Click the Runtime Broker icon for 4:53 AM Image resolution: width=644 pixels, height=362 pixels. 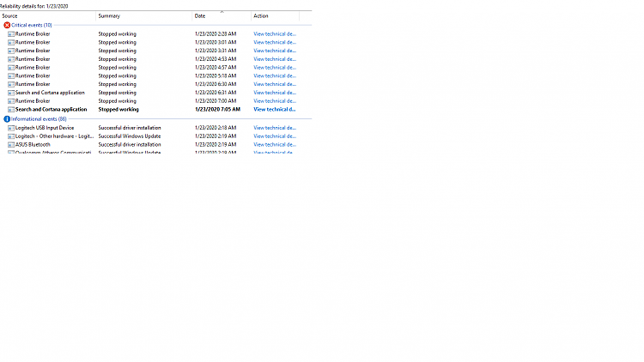pyautogui.click(x=11, y=59)
